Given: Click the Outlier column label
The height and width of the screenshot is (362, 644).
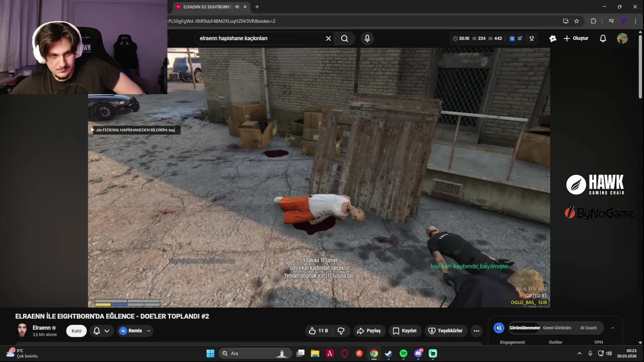Looking at the screenshot, I should (x=555, y=342).
